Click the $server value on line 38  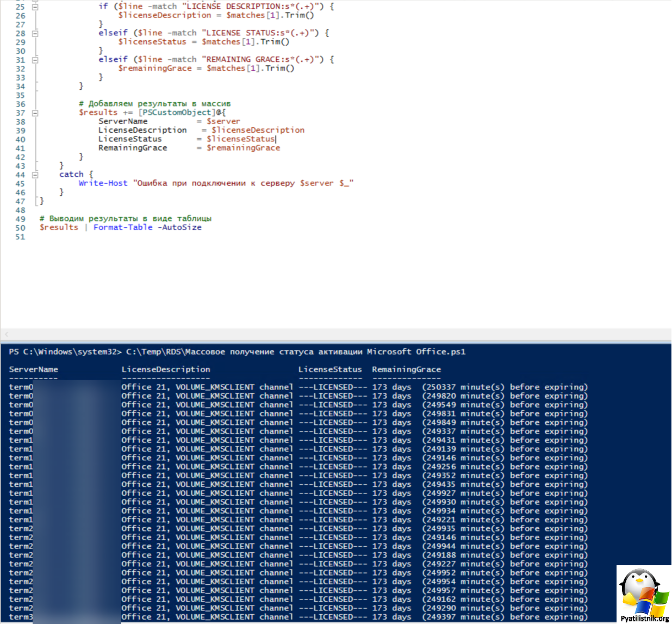pyautogui.click(x=223, y=121)
